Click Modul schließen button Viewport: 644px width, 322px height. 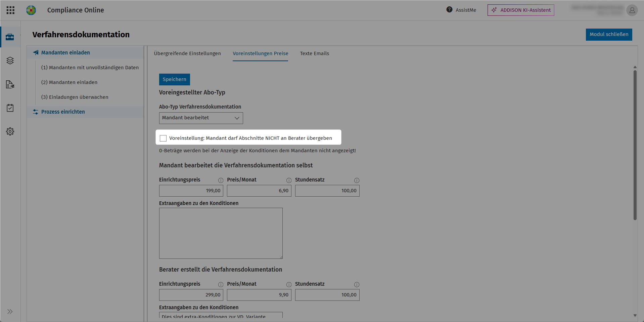[x=609, y=34]
